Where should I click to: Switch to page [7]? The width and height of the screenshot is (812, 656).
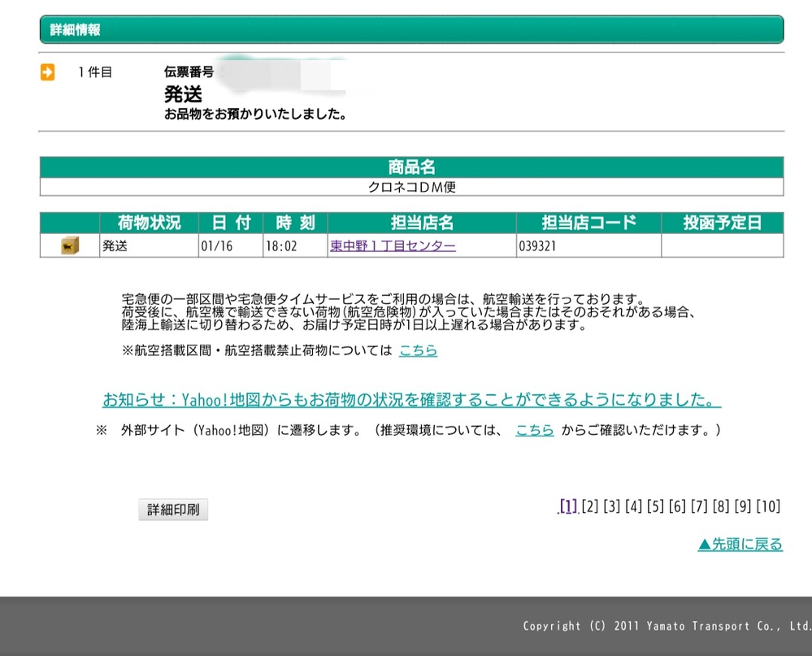tap(699, 506)
